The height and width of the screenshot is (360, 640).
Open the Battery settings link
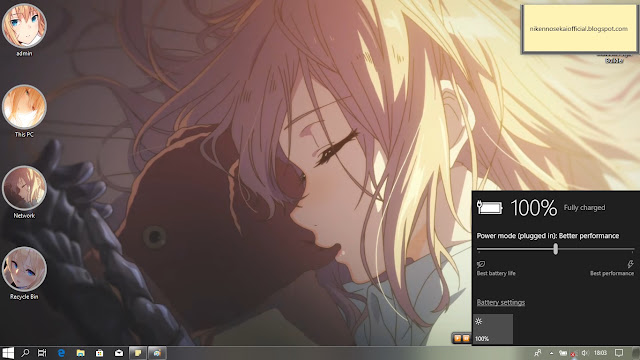click(501, 302)
